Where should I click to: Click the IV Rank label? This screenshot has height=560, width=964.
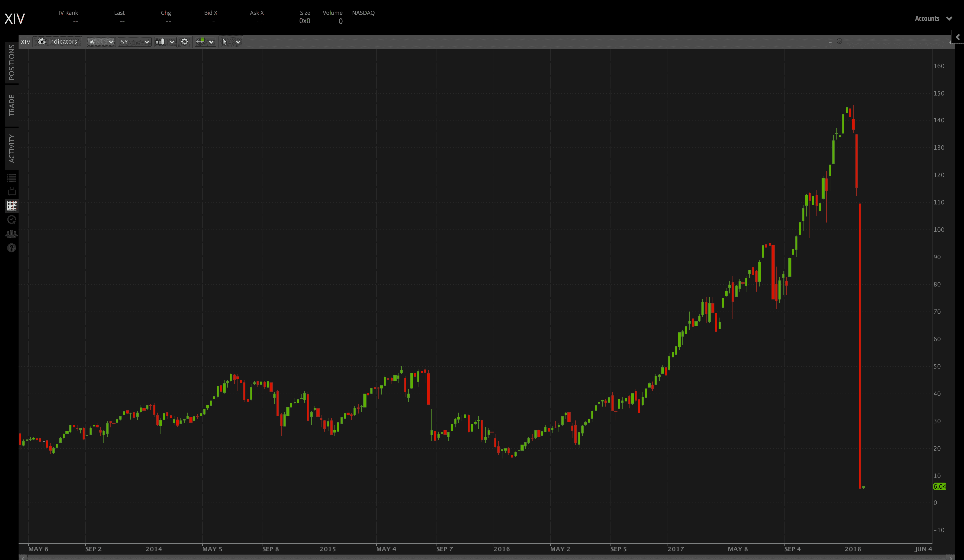(68, 13)
